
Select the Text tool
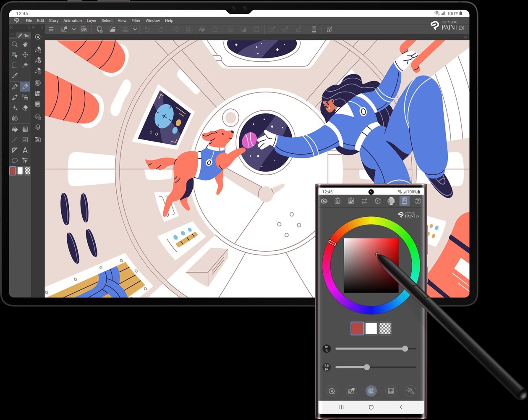pyautogui.click(x=25, y=150)
